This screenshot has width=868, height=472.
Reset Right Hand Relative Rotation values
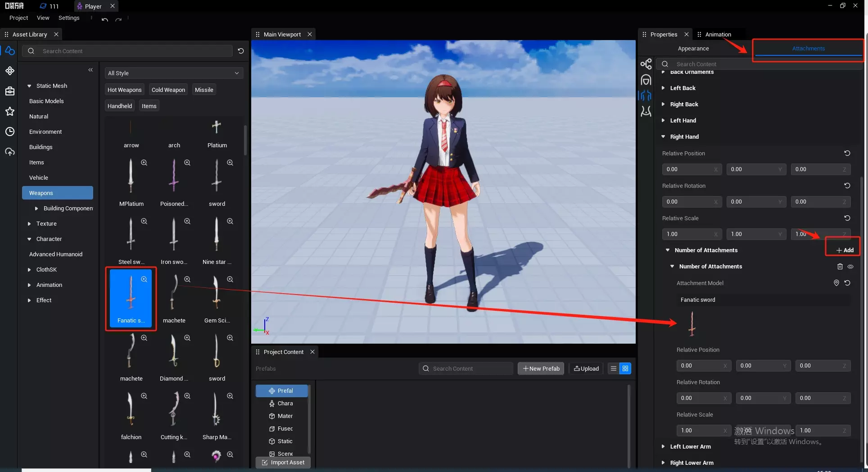(847, 186)
